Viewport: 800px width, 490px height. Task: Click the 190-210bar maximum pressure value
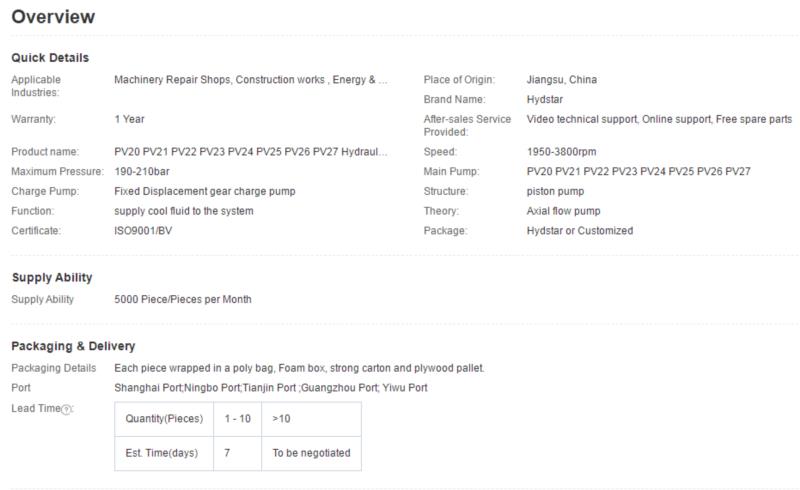click(142, 172)
